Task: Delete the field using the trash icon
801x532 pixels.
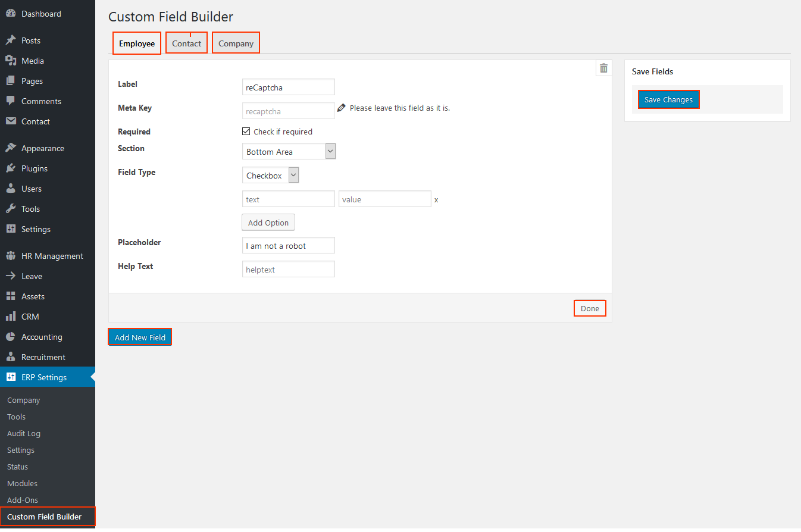Action: click(x=603, y=68)
